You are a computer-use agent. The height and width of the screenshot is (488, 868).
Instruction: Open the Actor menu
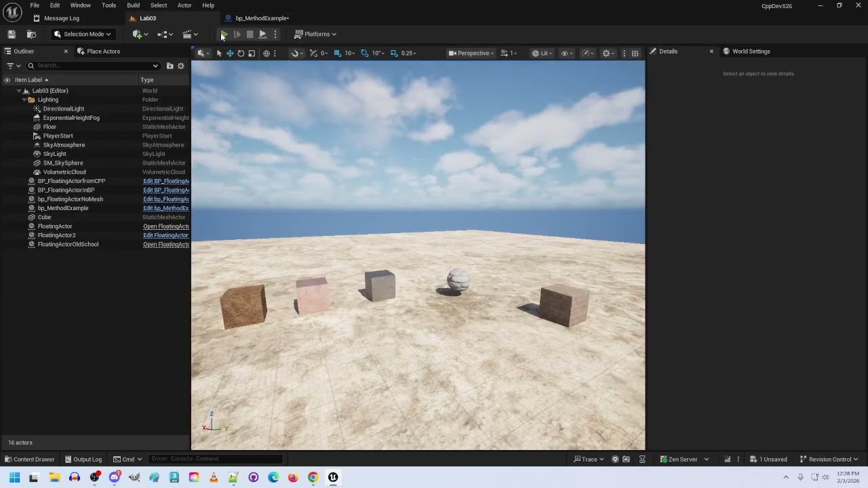[184, 5]
